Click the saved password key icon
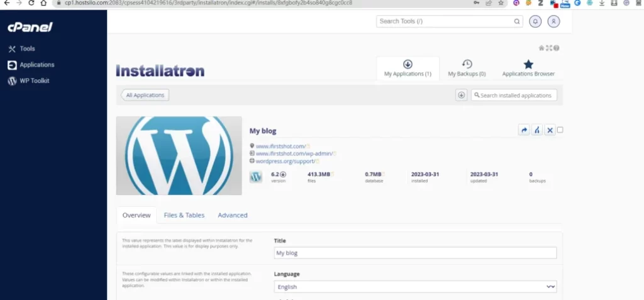This screenshot has height=300, width=644. (477, 3)
